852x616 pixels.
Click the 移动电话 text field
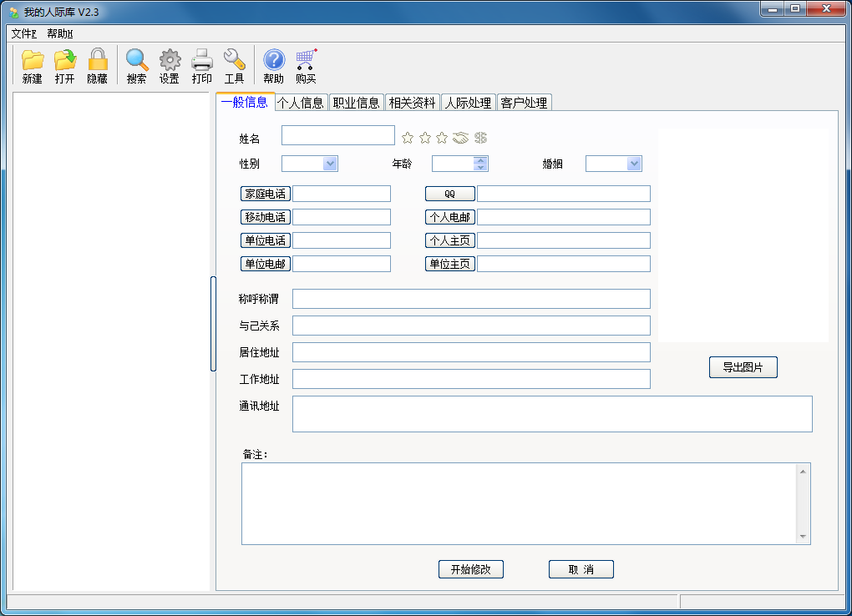point(342,217)
